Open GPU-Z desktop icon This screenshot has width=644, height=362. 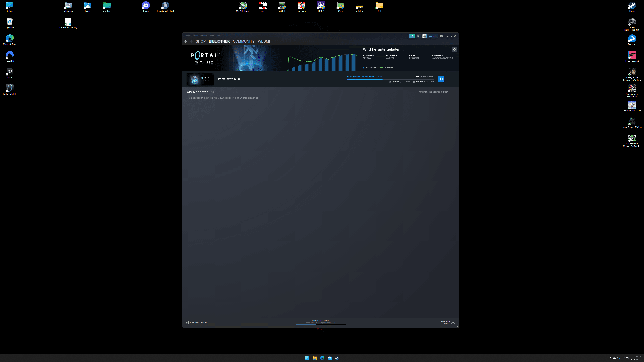pos(340,7)
